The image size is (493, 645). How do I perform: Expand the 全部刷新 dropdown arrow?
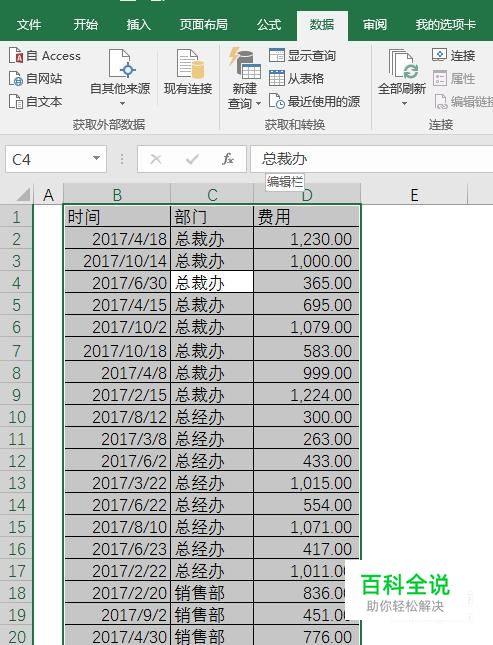404,104
